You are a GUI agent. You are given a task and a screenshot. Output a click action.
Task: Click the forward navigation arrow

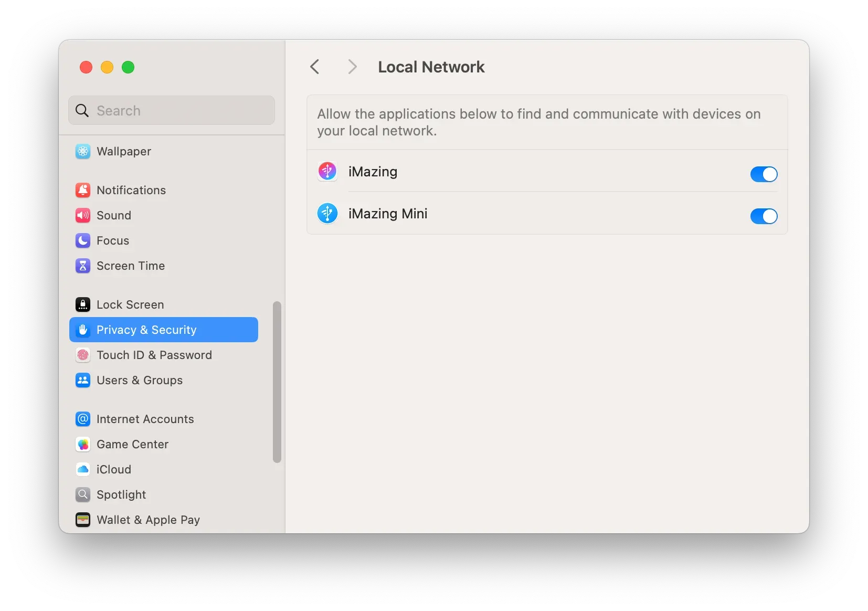[352, 67]
